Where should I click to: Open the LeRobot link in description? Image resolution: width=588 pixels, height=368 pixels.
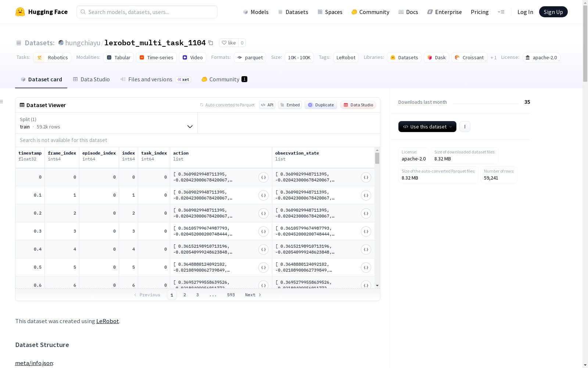pyautogui.click(x=107, y=321)
